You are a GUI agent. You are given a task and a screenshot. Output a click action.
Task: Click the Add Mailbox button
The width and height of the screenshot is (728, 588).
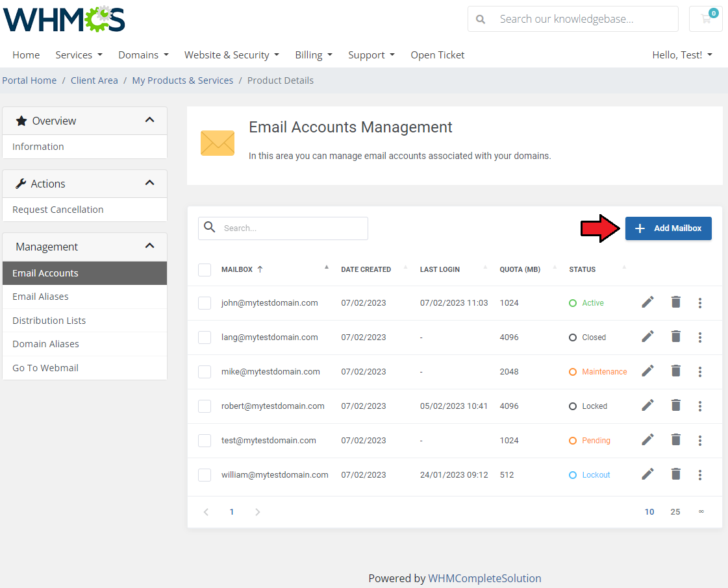click(x=668, y=228)
